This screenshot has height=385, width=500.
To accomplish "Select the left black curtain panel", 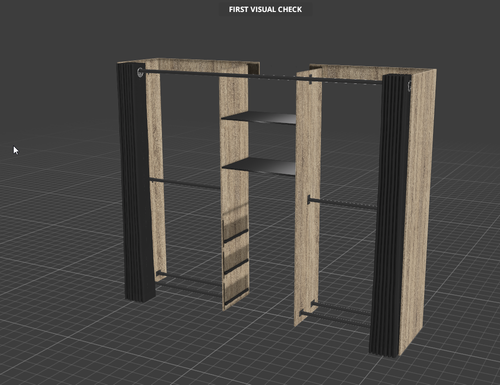I will 136,183.
